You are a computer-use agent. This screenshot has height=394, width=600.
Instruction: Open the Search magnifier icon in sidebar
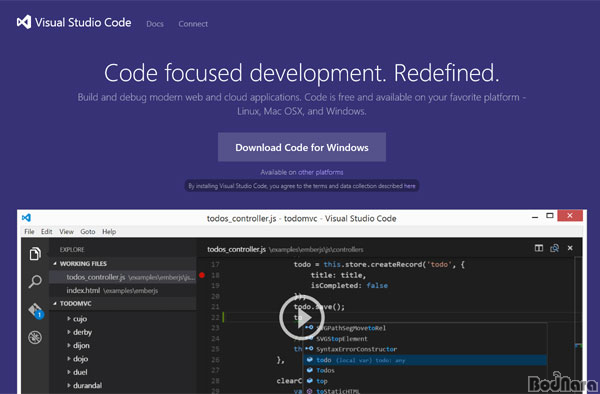[x=35, y=282]
